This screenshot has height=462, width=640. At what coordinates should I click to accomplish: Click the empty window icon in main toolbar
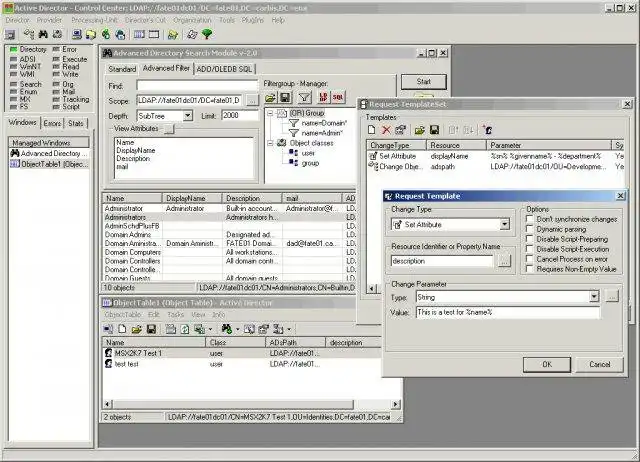point(154,34)
